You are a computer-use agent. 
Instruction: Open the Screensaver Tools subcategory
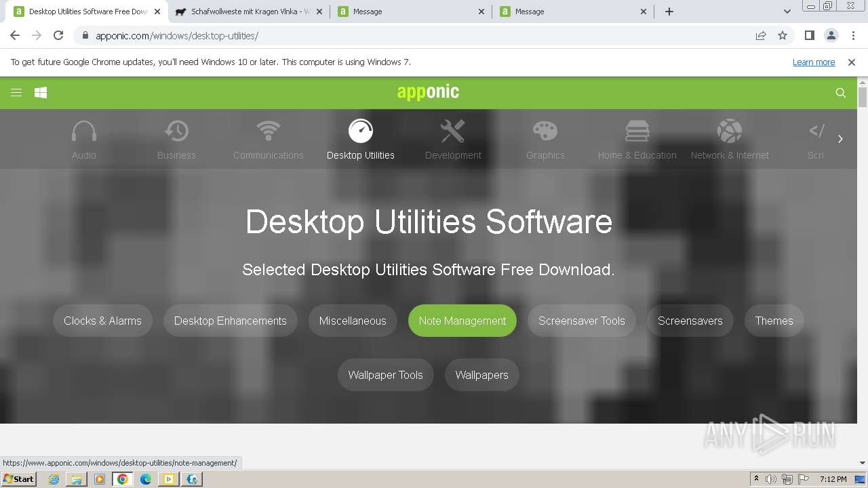[582, 321]
